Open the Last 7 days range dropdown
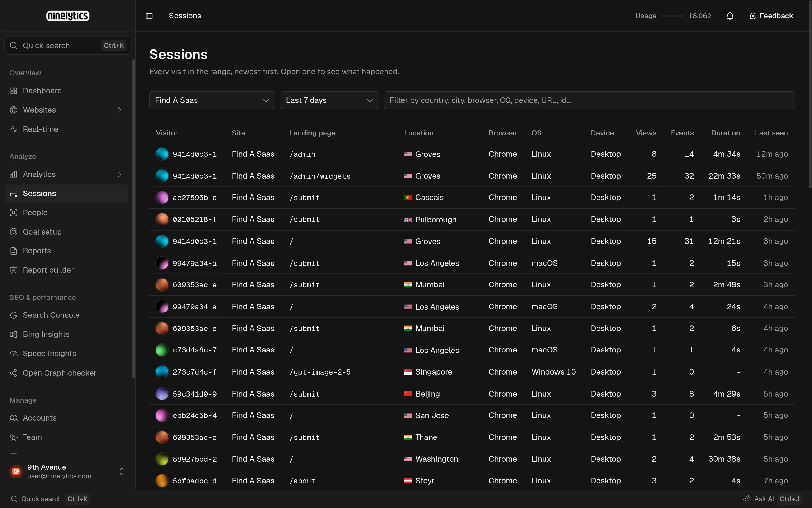Viewport: 812px width, 508px height. tap(329, 100)
